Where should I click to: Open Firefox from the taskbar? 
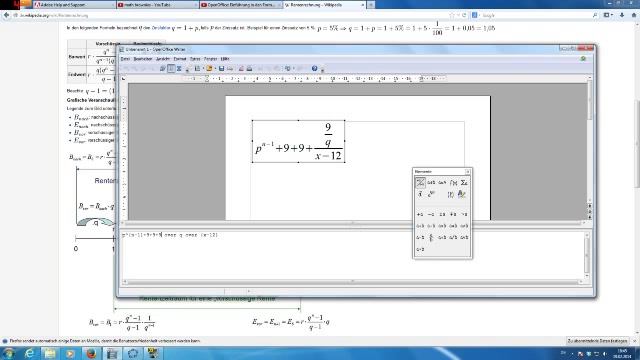91,353
